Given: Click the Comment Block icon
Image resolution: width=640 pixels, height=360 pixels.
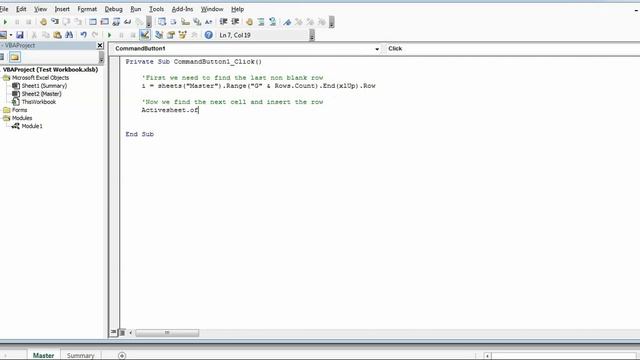Looking at the screenshot, I should pos(261,22).
